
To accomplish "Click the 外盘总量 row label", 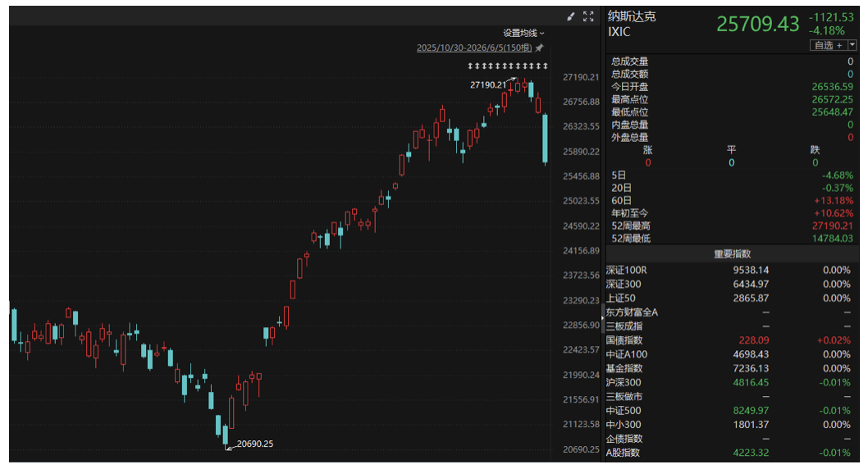I will pos(629,137).
